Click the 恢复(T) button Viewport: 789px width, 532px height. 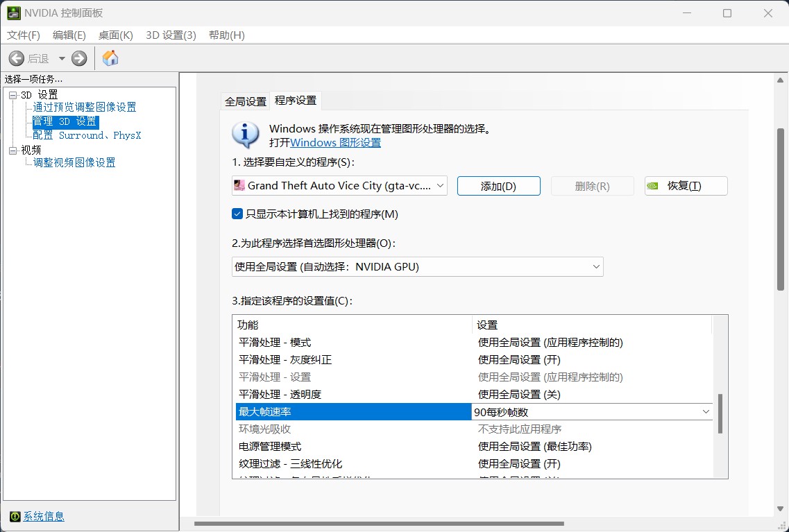686,186
